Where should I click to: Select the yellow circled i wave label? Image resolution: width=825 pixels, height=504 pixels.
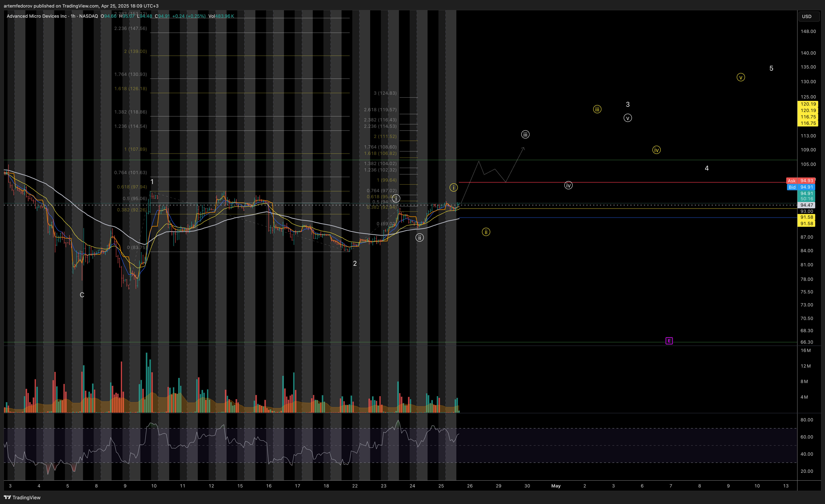pos(453,187)
